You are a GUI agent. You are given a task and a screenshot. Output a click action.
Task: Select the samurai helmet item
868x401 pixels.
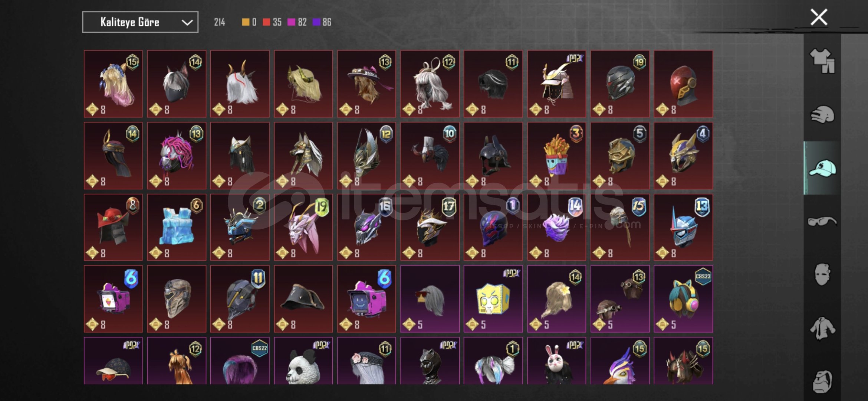[x=556, y=84]
